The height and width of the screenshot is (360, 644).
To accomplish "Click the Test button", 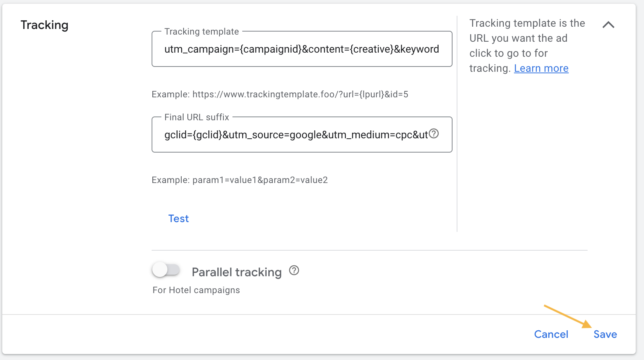I will pyautogui.click(x=178, y=219).
